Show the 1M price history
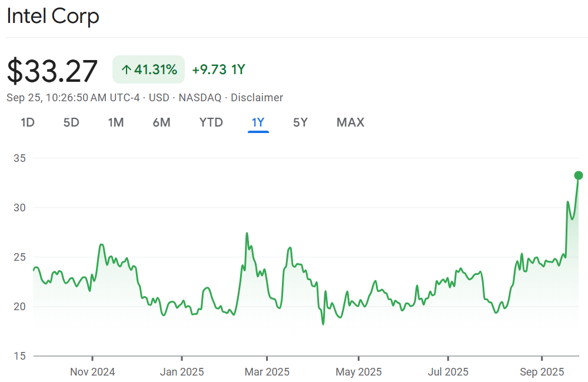588x382 pixels. (x=116, y=122)
